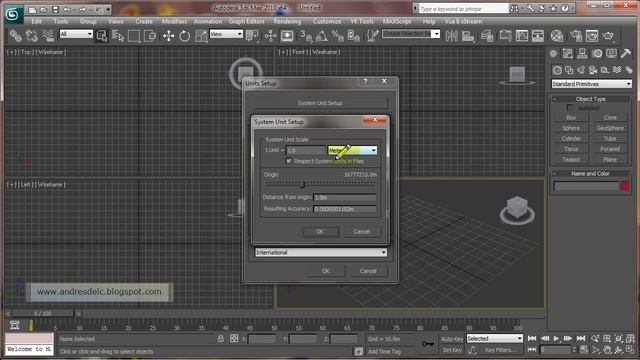The height and width of the screenshot is (360, 640).
Task: Click the Distance from origin field
Action: [x=345, y=198]
